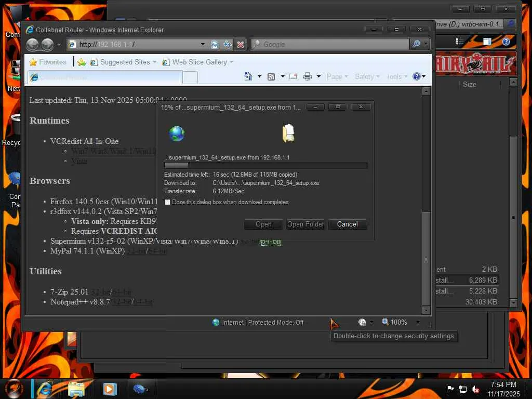
Task: Click the download progress bar
Action: (x=265, y=166)
